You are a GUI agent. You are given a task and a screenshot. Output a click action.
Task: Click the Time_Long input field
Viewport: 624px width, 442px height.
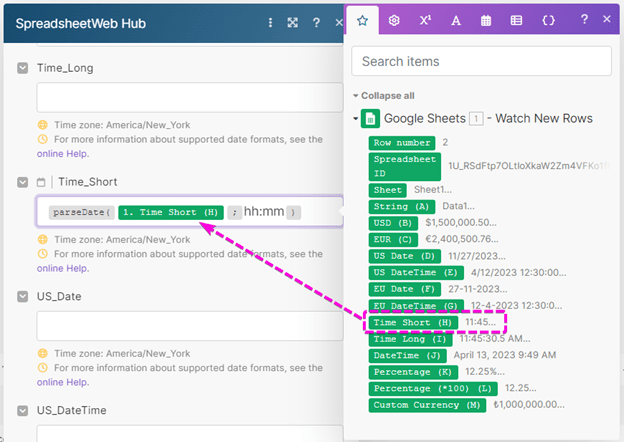pyautogui.click(x=190, y=97)
